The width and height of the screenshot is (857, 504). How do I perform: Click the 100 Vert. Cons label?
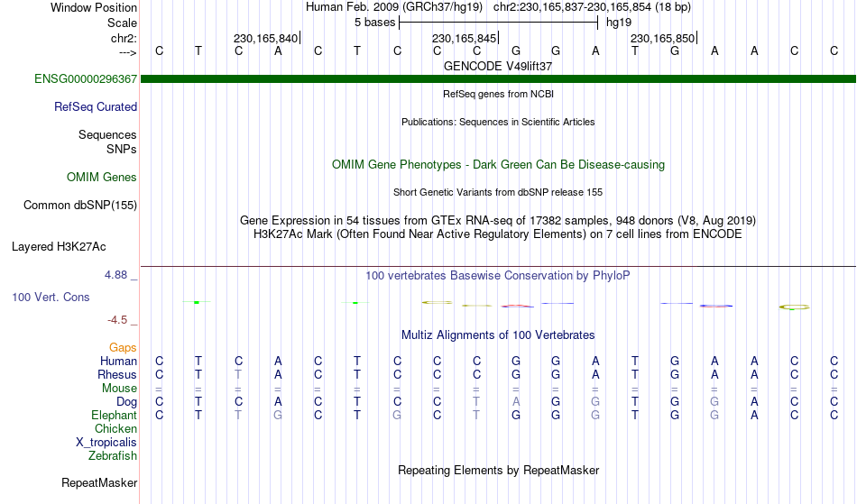point(51,297)
